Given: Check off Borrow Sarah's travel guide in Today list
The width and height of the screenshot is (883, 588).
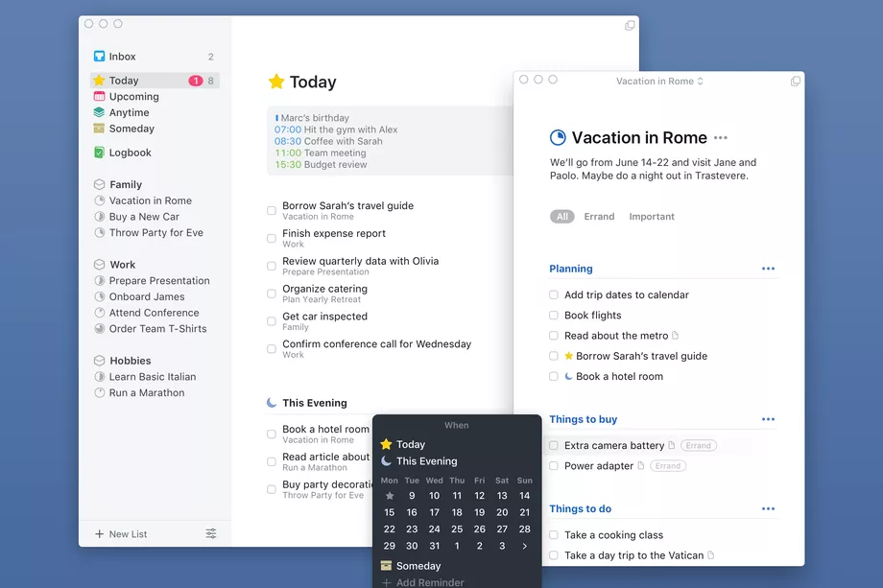Looking at the screenshot, I should (272, 210).
